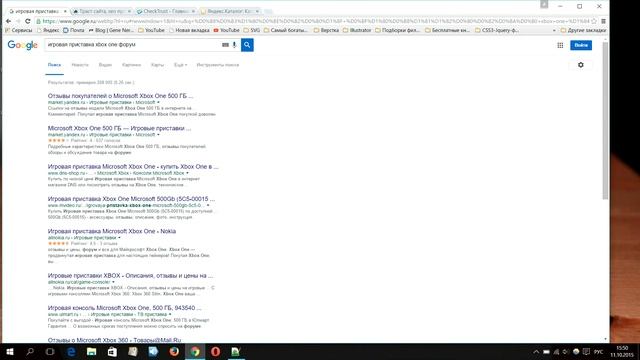Open dropdown arrow next to mvideo.ru result URL
The height and width of the screenshot is (360, 640).
(x=208, y=205)
